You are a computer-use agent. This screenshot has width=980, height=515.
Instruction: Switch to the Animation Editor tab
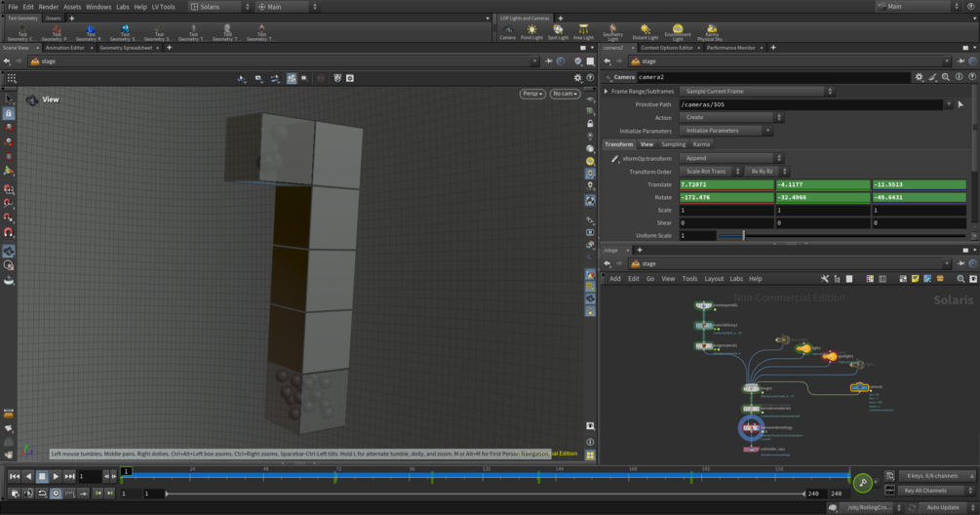(x=65, y=48)
